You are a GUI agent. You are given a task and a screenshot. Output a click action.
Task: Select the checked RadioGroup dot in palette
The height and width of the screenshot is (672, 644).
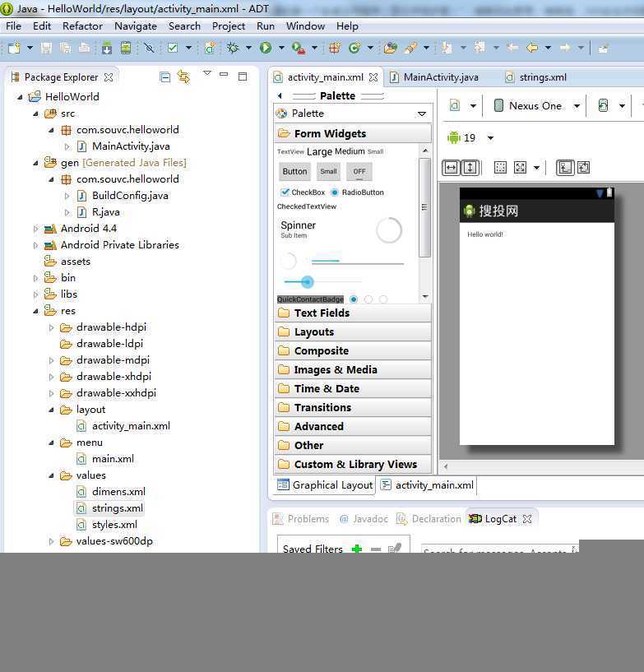[354, 299]
